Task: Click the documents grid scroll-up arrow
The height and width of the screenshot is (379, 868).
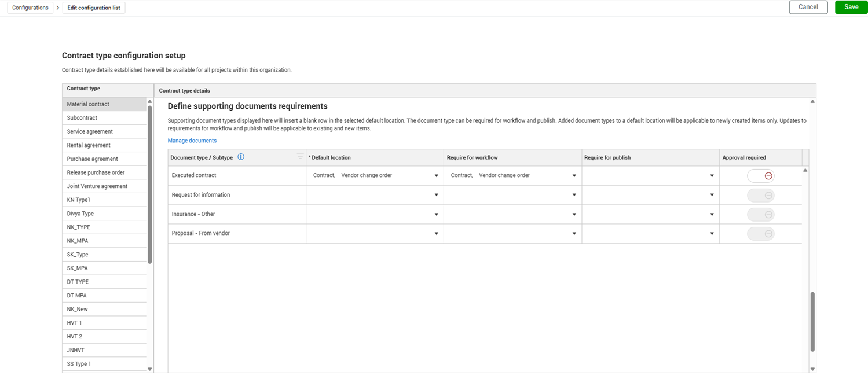Action: coord(805,171)
